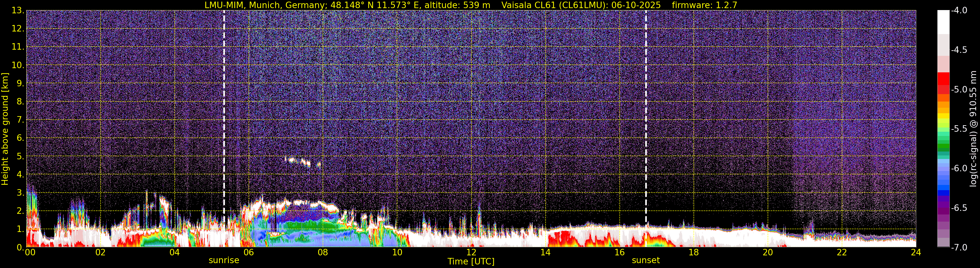Click the '04' time axis tick label
This screenshot has width=980, height=268.
pyautogui.click(x=175, y=252)
